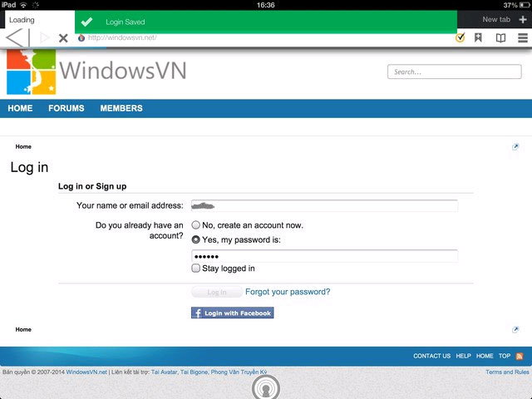Click HOME link in the footer bar

(x=485, y=356)
